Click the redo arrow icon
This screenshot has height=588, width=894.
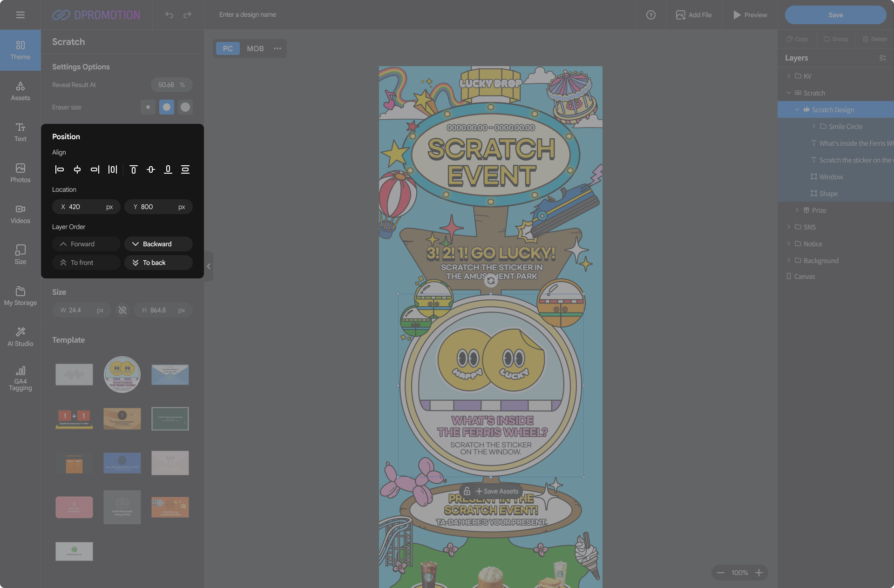click(187, 15)
